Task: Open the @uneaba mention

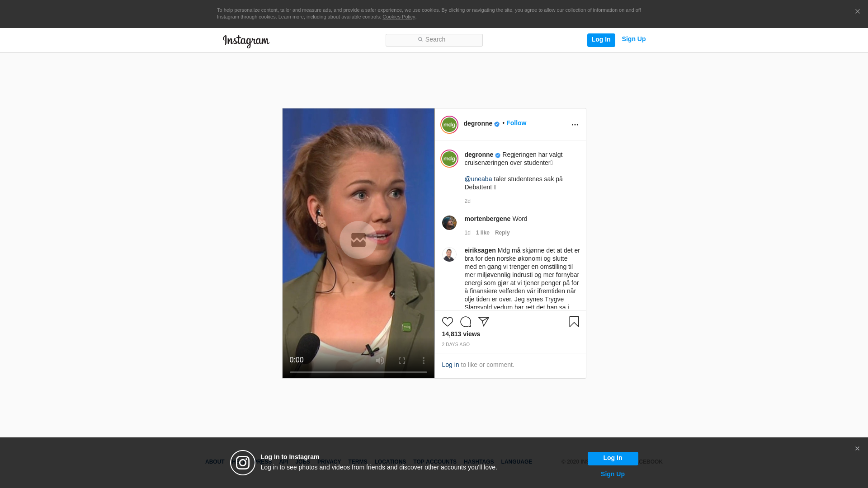Action: coord(478,179)
